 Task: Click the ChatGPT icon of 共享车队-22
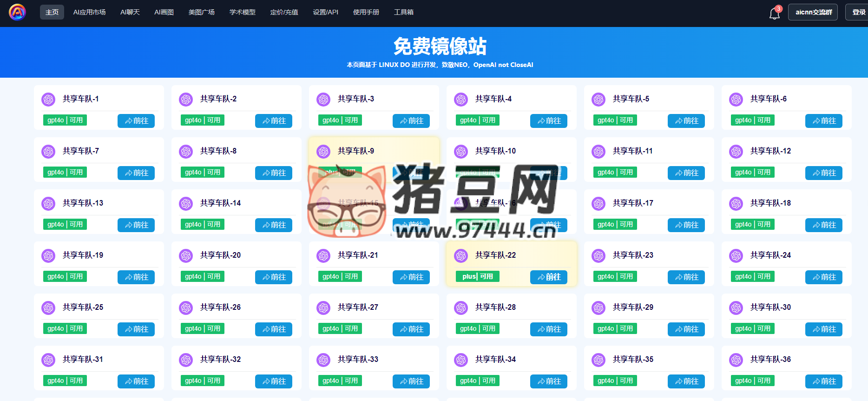pos(461,255)
